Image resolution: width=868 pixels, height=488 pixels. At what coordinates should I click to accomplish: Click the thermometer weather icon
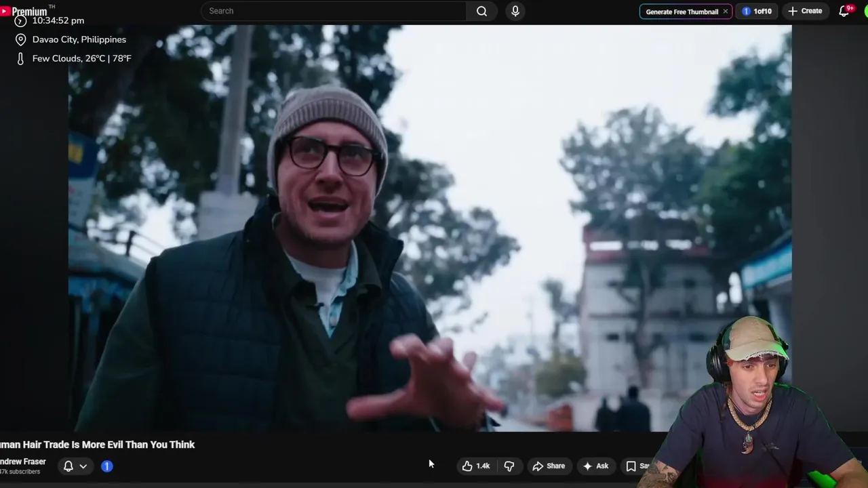pos(20,58)
